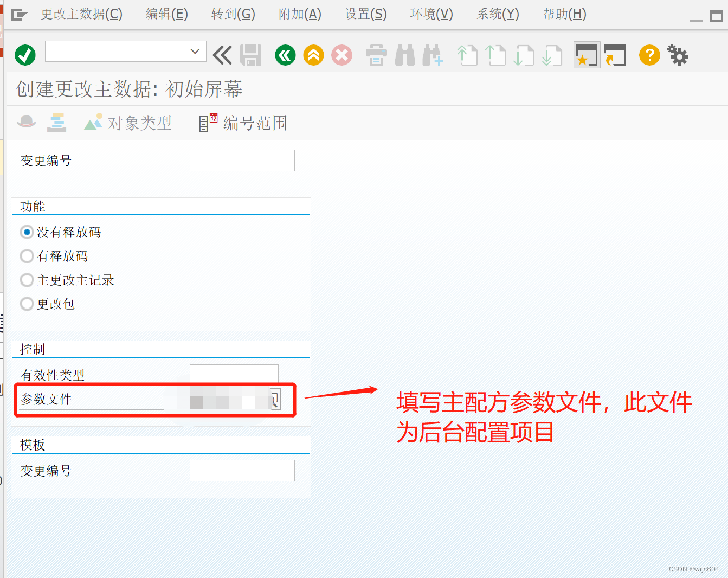This screenshot has width=728, height=578.
Task: Click the First Page icon
Action: (467, 55)
